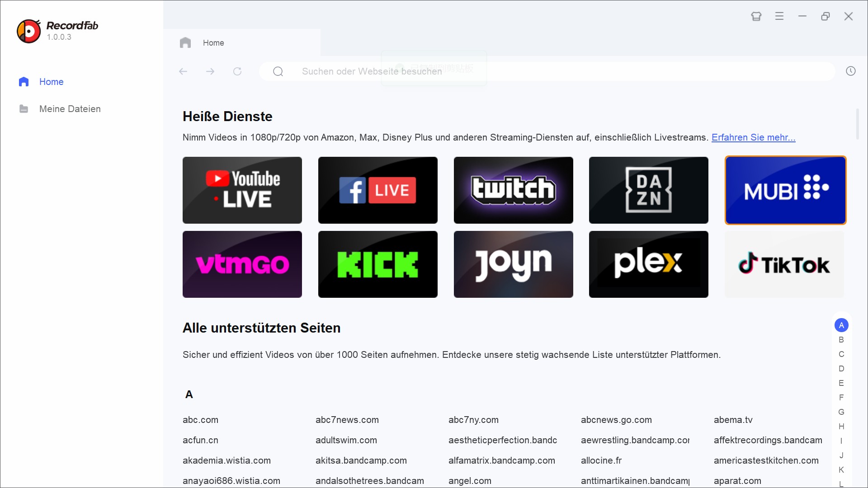868x488 pixels.
Task: Open aewrestling.bandcamp.com site link
Action: (x=635, y=440)
